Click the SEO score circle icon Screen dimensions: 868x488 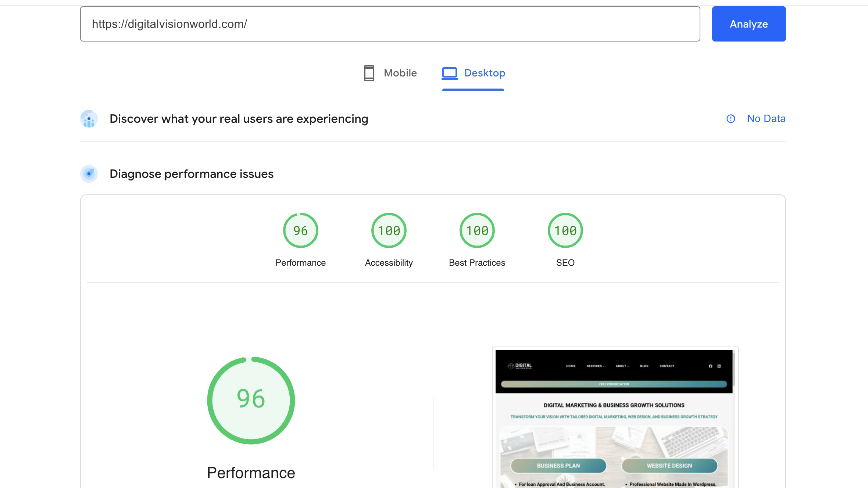click(x=564, y=230)
